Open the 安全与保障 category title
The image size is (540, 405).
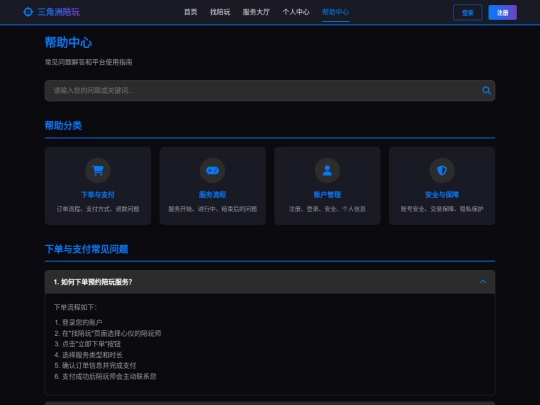coord(442,195)
